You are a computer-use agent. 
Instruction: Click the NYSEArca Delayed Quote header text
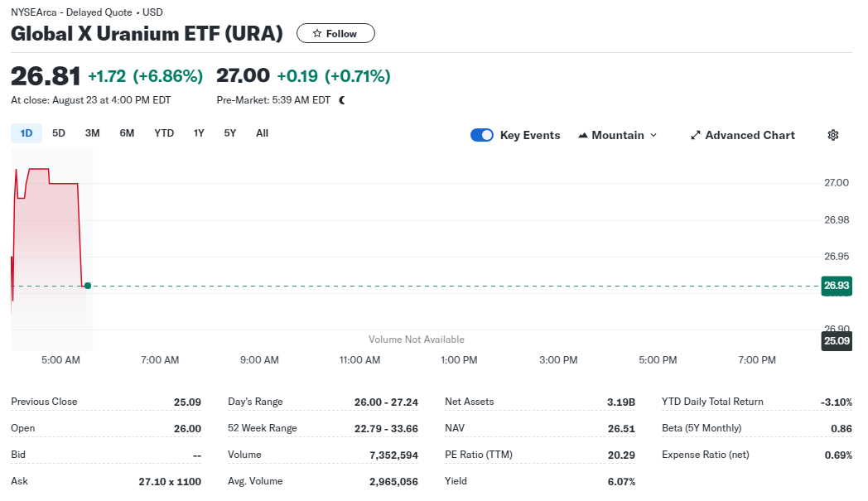87,12
